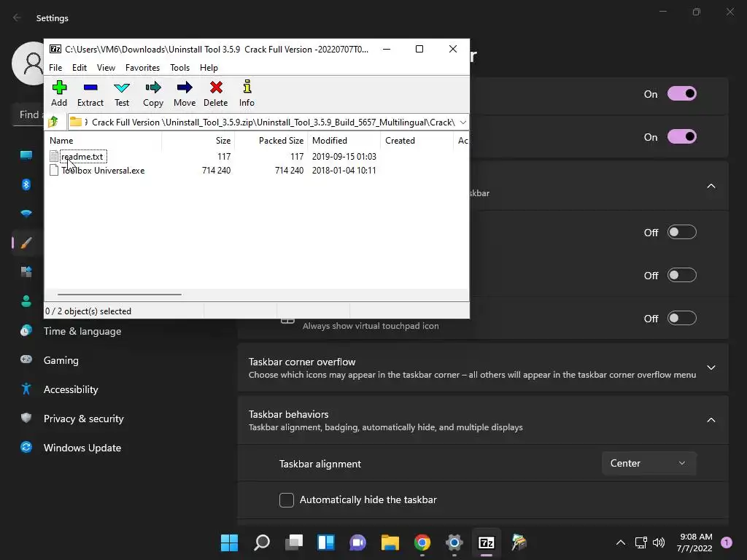Screen dimensions: 747x560
Task: Click the 7-Zip taskbar icon
Action: click(487, 542)
